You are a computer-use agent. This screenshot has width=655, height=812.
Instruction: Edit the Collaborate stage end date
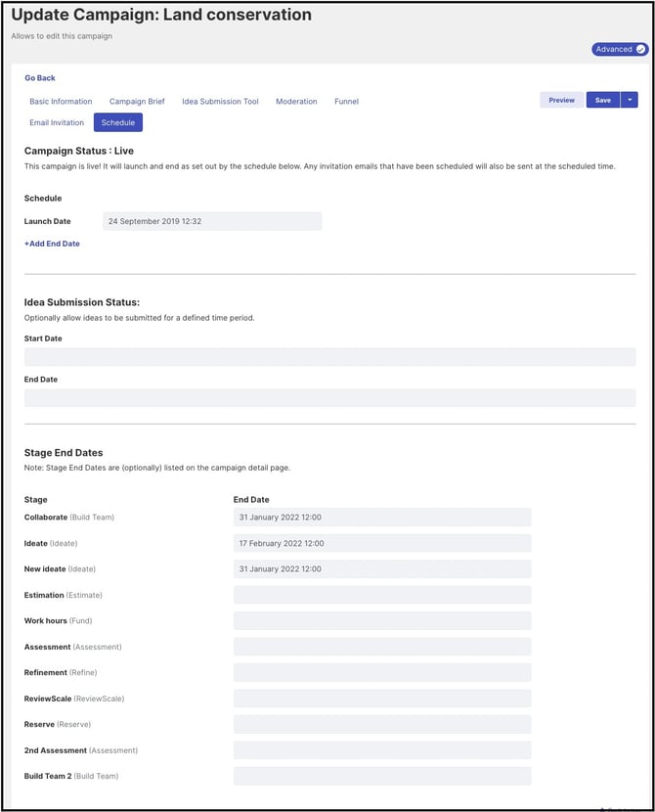pyautogui.click(x=382, y=518)
